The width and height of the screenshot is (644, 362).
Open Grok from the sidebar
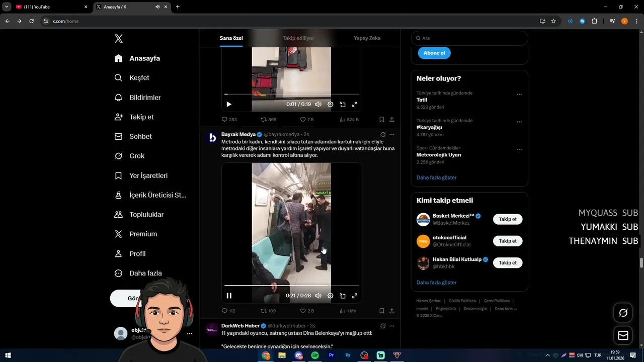point(129,156)
